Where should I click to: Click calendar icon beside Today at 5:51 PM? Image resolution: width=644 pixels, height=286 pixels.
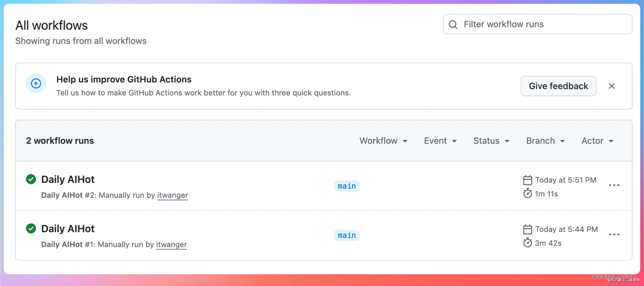coord(528,180)
